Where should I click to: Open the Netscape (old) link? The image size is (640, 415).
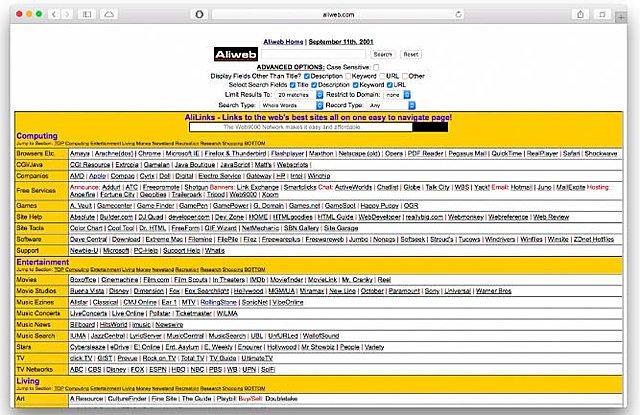coord(359,153)
